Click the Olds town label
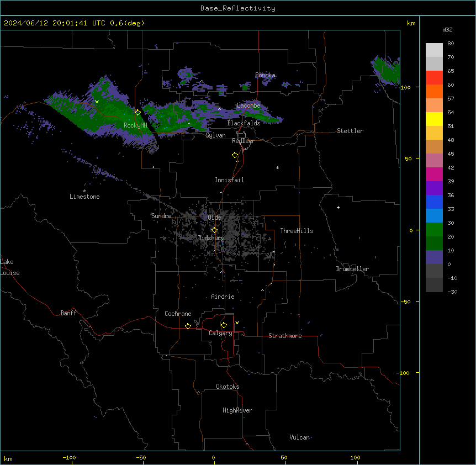Screen dimensions: 476x465 pyautogui.click(x=214, y=218)
